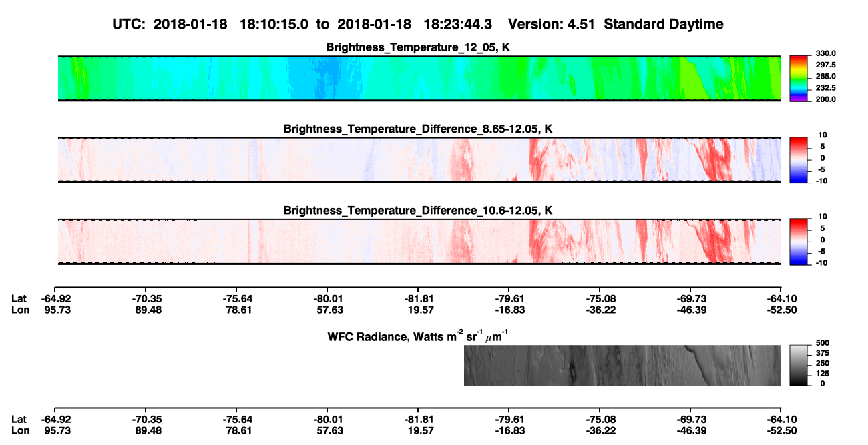The width and height of the screenshot is (868, 445).
Task: Click the 232.5 color bar label
Action: [825, 87]
